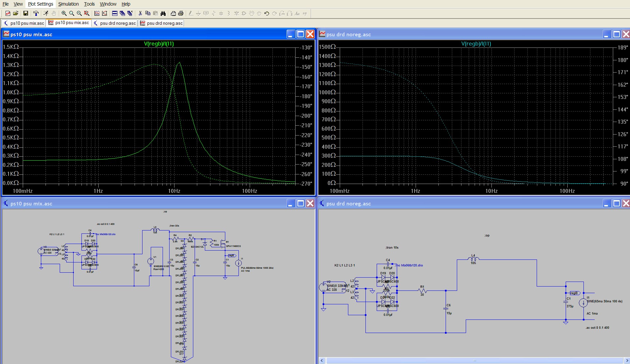Click the ;tran 10s directive in the right schematic
Screen dimensions: 630x364
coord(392,248)
